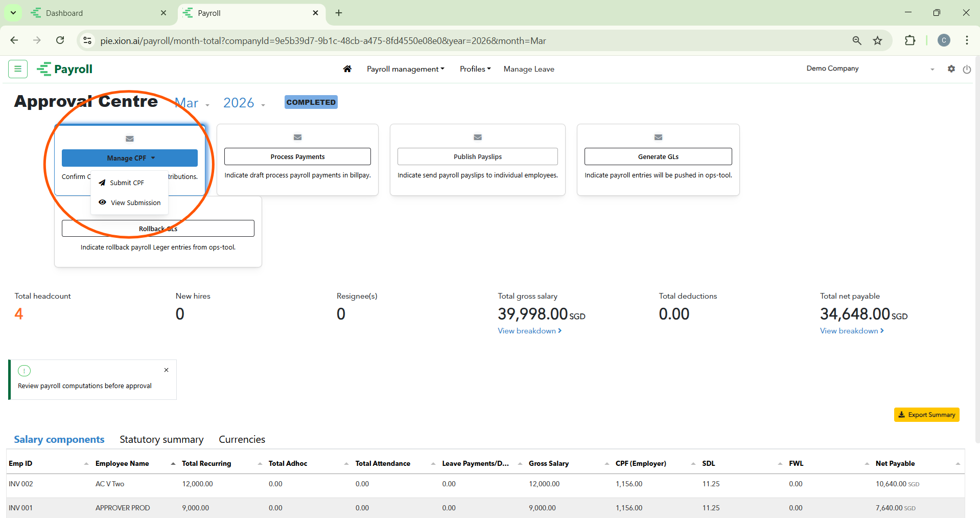Open the hamburger sidebar menu
The width and height of the screenshot is (980, 518).
point(18,69)
